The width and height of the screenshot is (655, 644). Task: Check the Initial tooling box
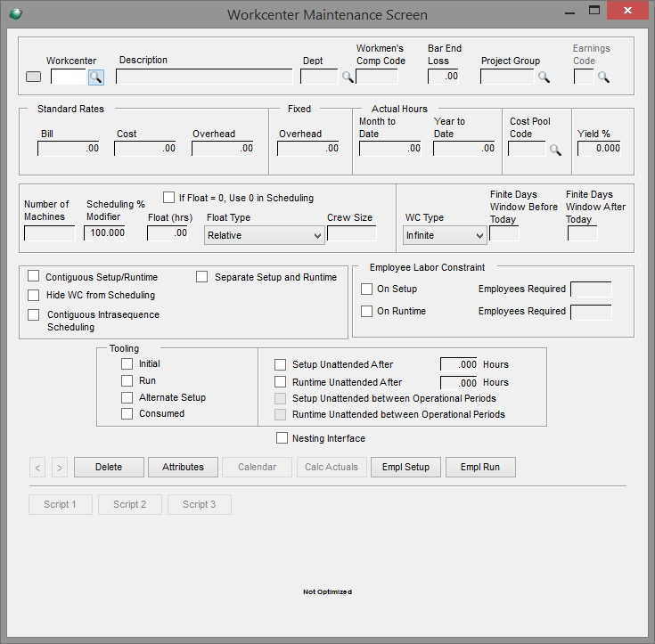coord(127,363)
